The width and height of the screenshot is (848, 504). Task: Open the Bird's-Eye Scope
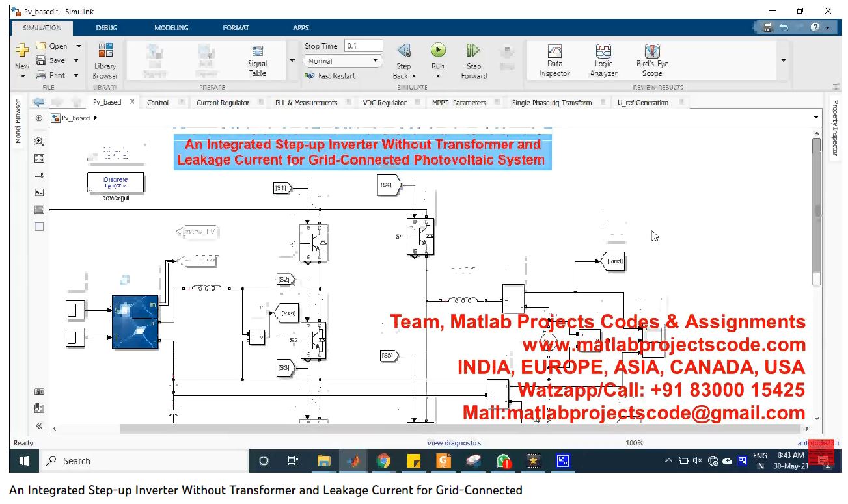click(x=652, y=60)
